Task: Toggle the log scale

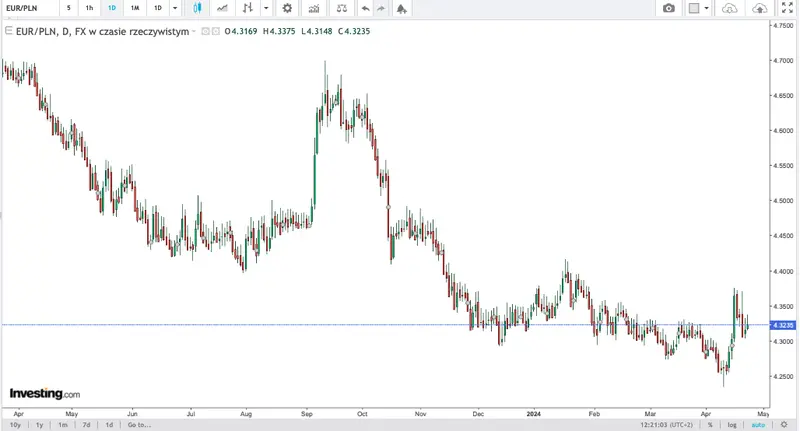Action: click(732, 424)
